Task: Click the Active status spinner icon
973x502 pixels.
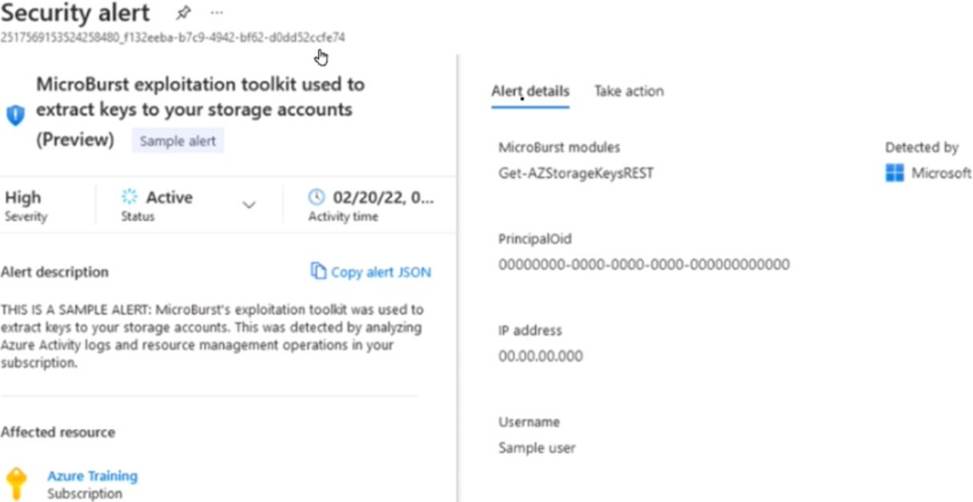Action: (129, 197)
